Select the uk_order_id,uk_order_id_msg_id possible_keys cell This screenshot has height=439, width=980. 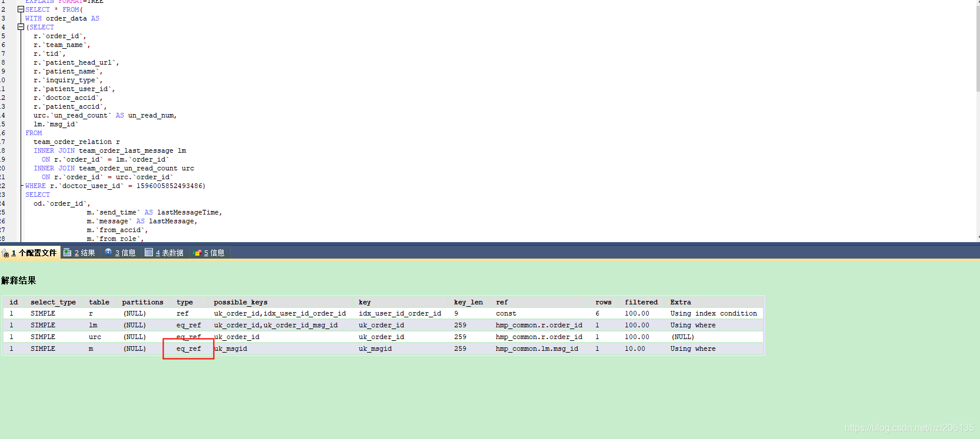click(x=276, y=325)
